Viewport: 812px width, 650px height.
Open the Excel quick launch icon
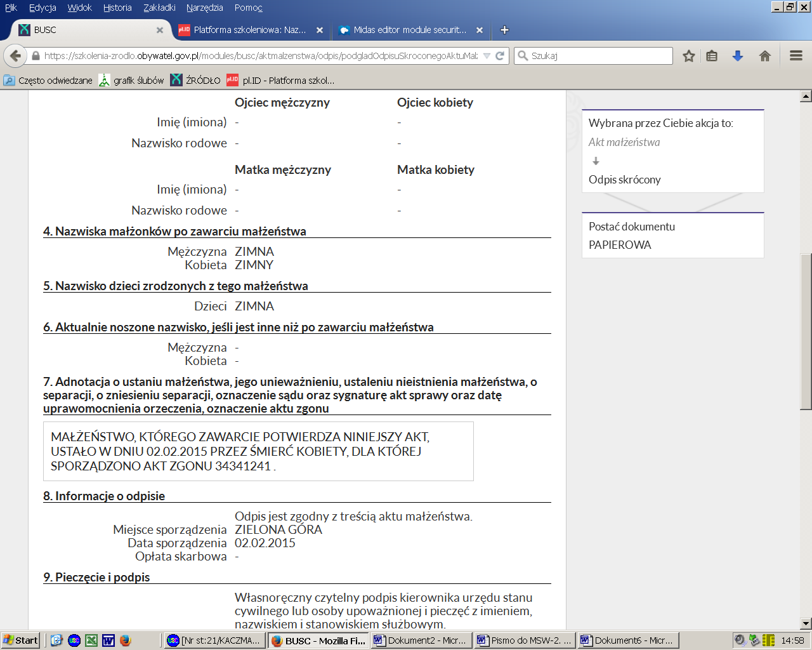(x=91, y=640)
